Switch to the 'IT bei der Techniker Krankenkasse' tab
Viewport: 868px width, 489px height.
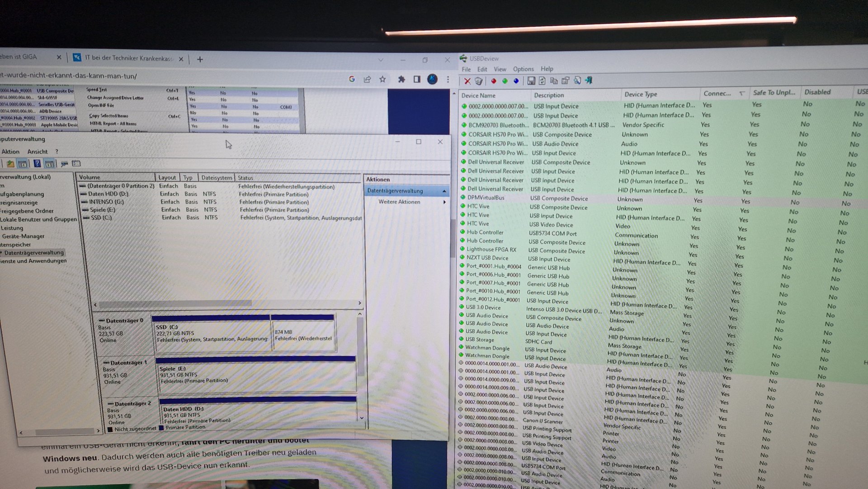pos(128,58)
